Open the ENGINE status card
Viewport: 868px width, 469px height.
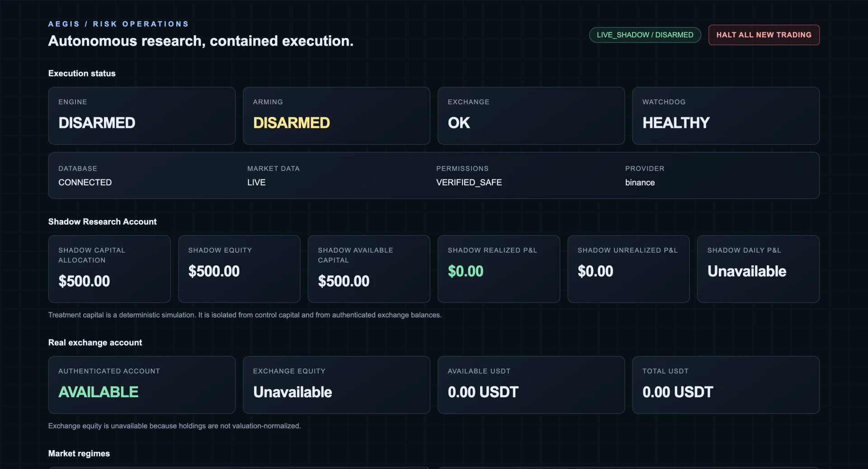(x=142, y=116)
